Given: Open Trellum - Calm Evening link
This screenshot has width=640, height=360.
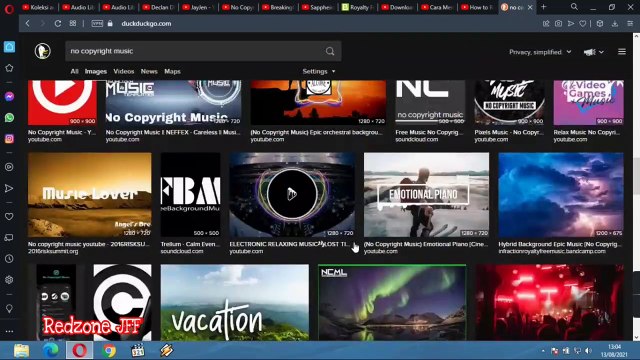Looking at the screenshot, I should (190, 244).
